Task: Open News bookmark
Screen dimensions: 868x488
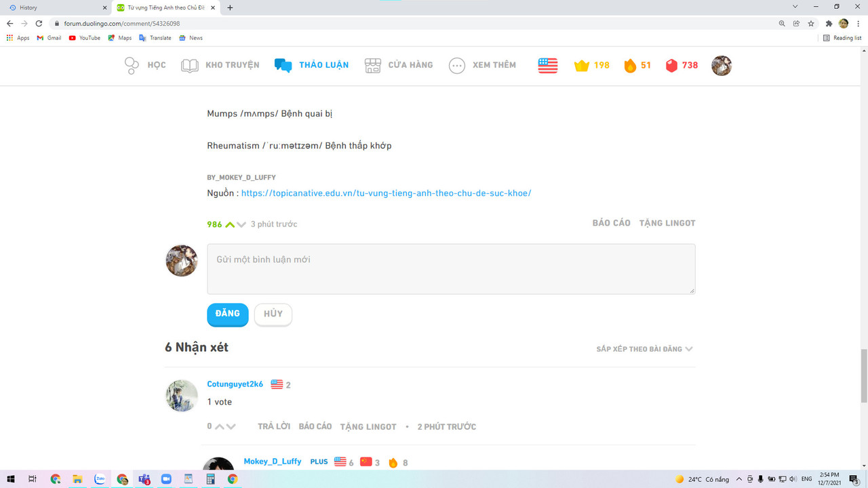Action: point(191,38)
